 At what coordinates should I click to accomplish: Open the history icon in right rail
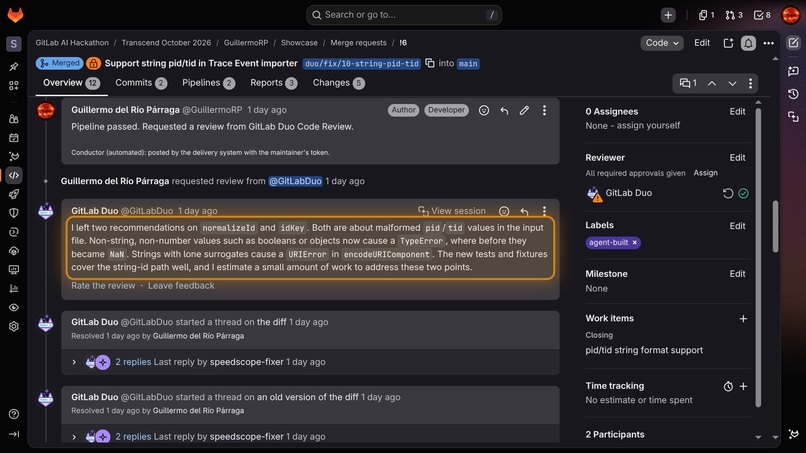pyautogui.click(x=793, y=94)
